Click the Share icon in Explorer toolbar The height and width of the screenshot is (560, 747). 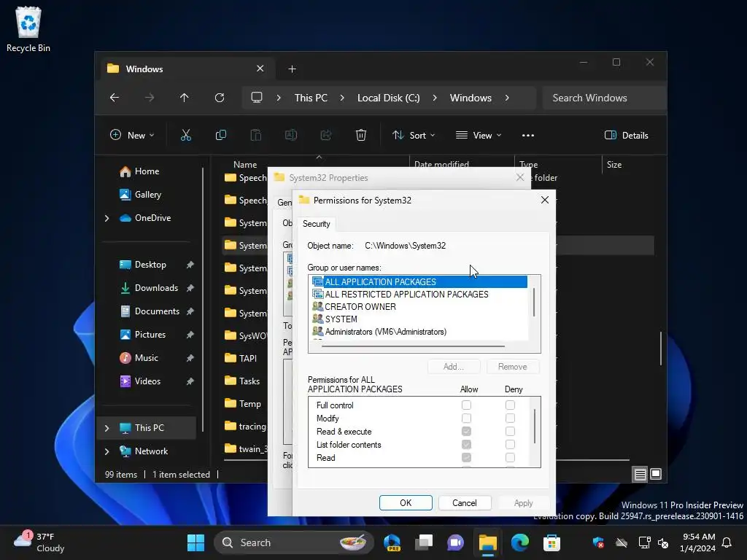click(326, 135)
